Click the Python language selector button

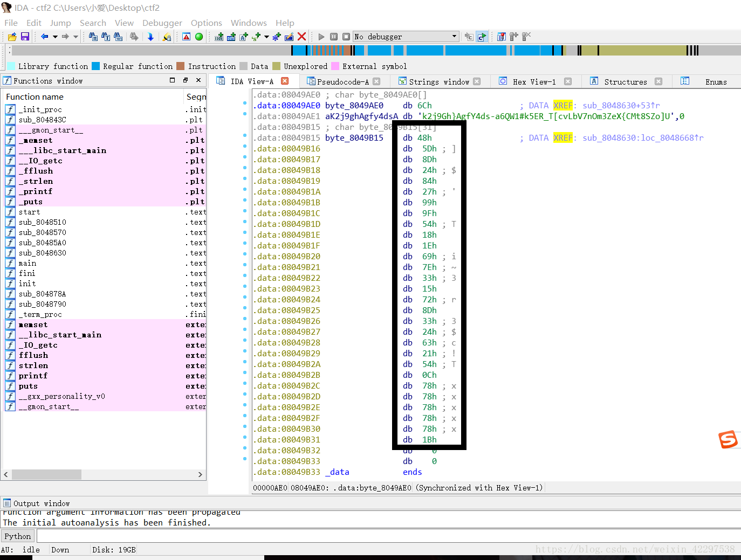coord(18,536)
